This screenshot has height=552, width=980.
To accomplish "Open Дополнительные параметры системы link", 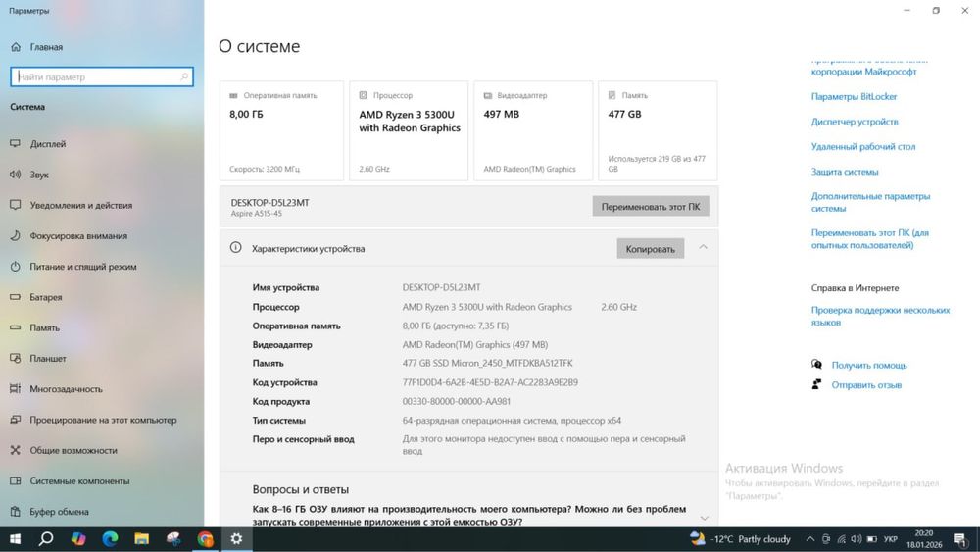I will coord(870,202).
